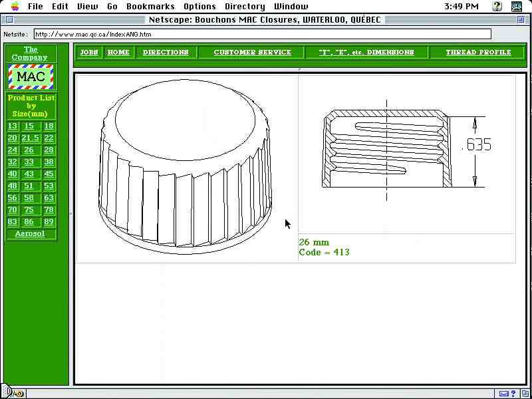Open the application switcher icon
The height and width of the screenshot is (399, 532).
(x=517, y=6)
